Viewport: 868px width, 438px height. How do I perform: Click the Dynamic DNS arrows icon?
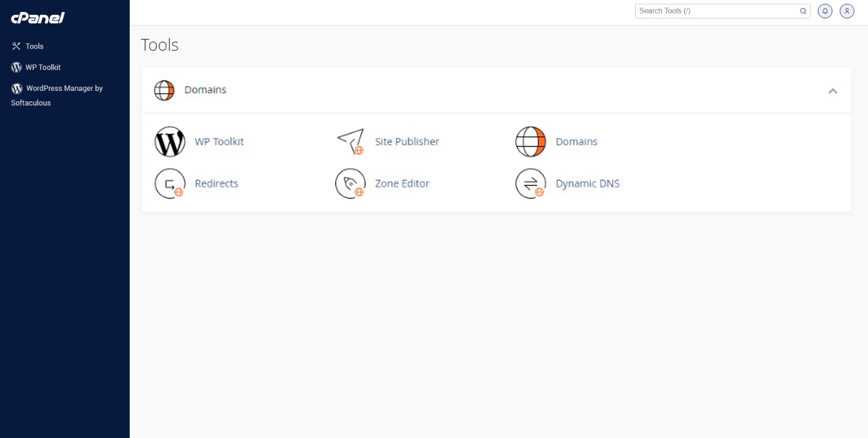pos(530,183)
